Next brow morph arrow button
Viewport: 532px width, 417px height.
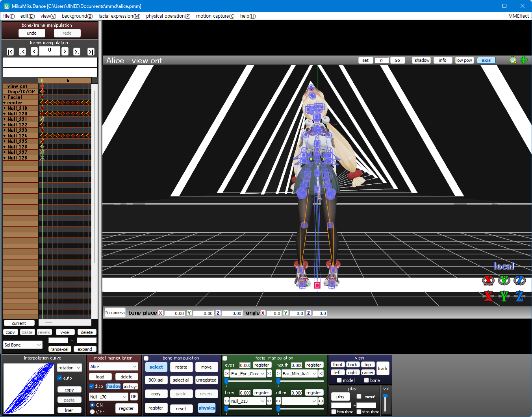click(x=269, y=401)
